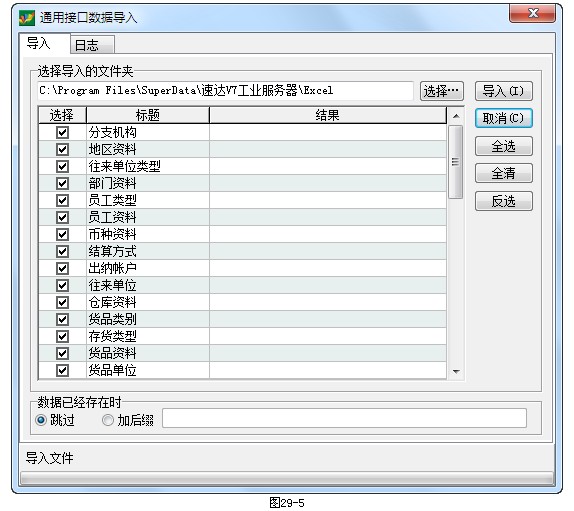This screenshot has height=511, width=574.
Task: Toggle the 结算方式 row checkbox
Action: click(62, 251)
